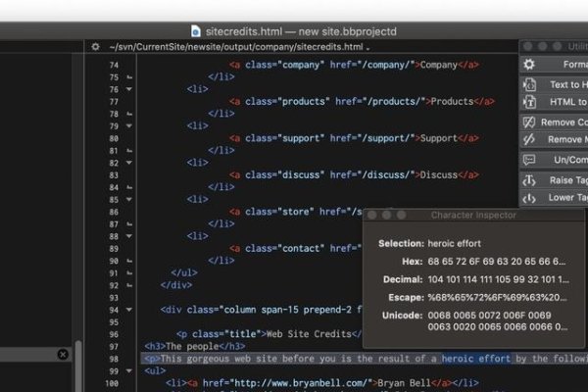This screenshot has width=588, height=392.
Task: Close the item with the round X button in sidebar
Action: 63,354
